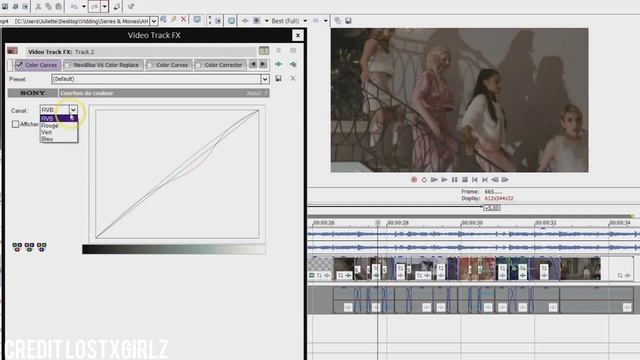This screenshot has height=360, width=640.
Task: Click the Undo arrow in the top toolbar
Action: (x=74, y=7)
